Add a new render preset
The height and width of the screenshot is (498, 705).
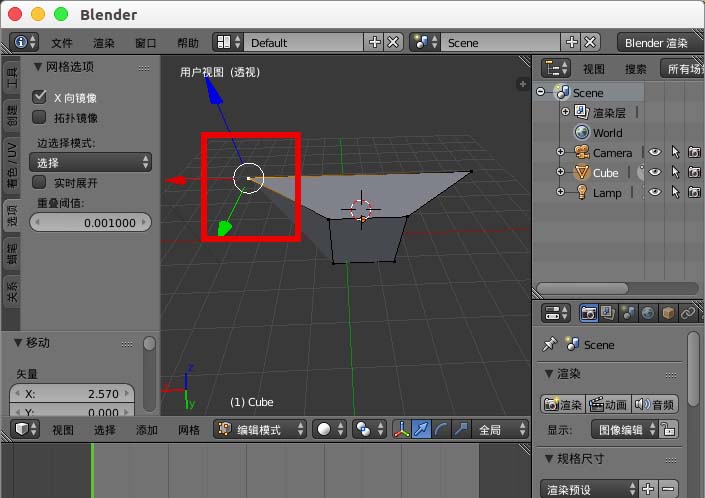(648, 488)
